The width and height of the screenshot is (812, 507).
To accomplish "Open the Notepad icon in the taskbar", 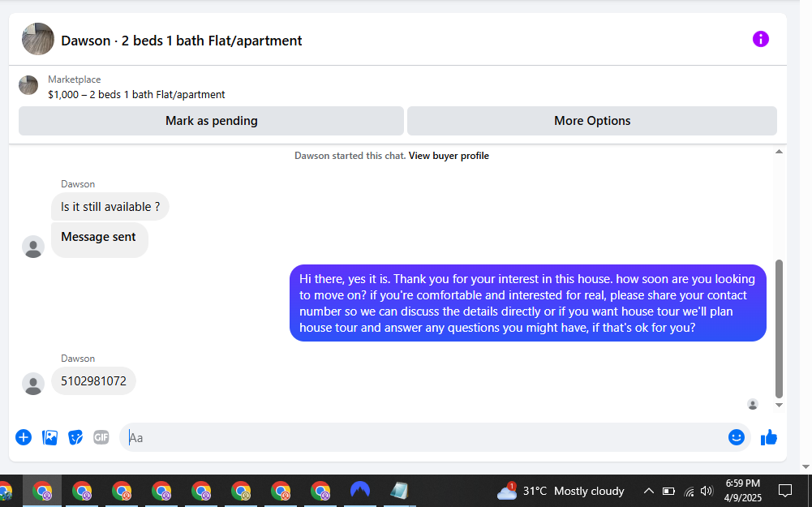I will coord(399,490).
